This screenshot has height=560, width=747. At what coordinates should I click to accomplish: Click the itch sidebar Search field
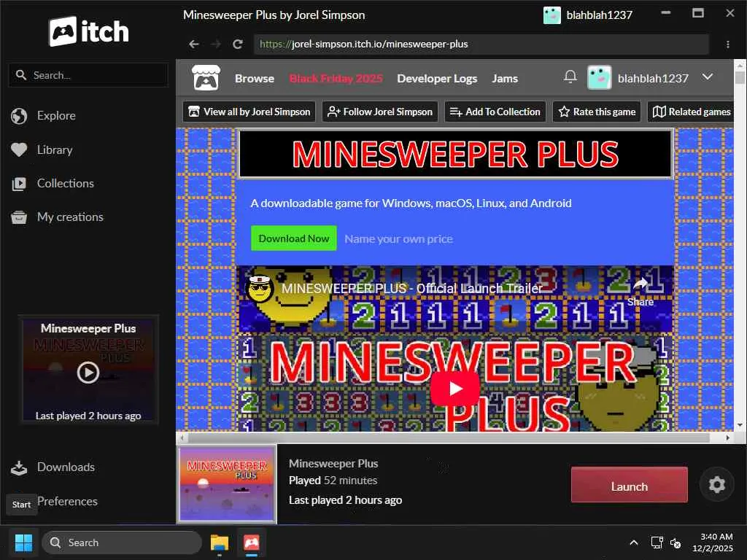point(88,75)
